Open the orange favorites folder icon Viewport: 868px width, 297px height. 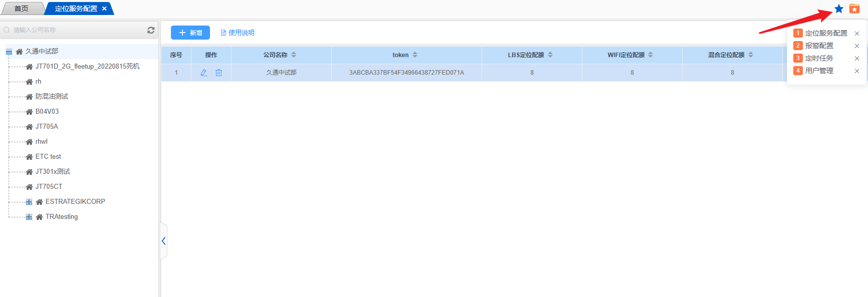coord(854,9)
